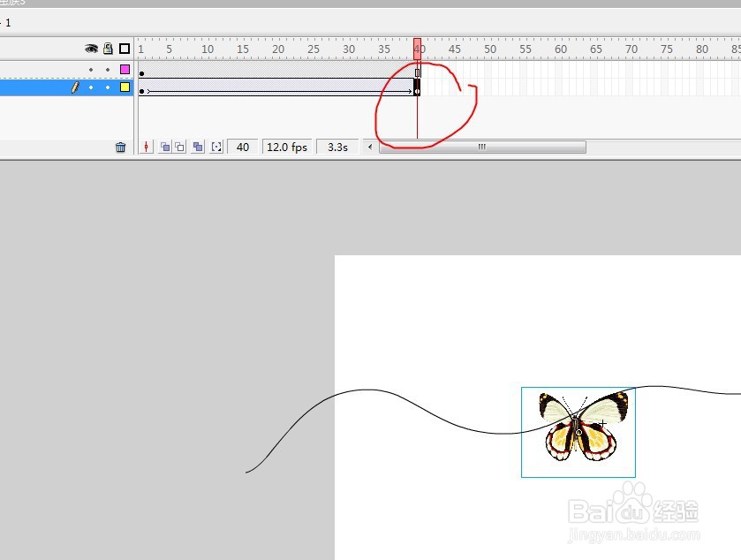This screenshot has width=741, height=560.
Task: Click frame number 70 on the ruler
Action: click(631, 49)
